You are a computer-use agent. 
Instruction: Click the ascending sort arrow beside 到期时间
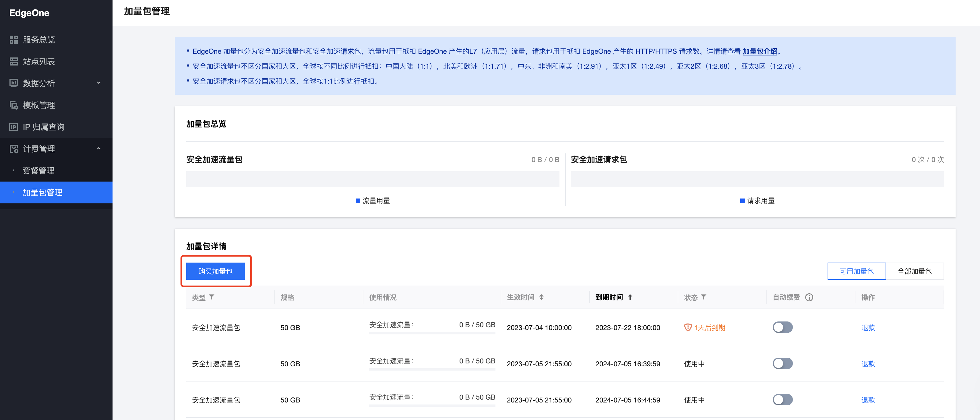point(630,297)
